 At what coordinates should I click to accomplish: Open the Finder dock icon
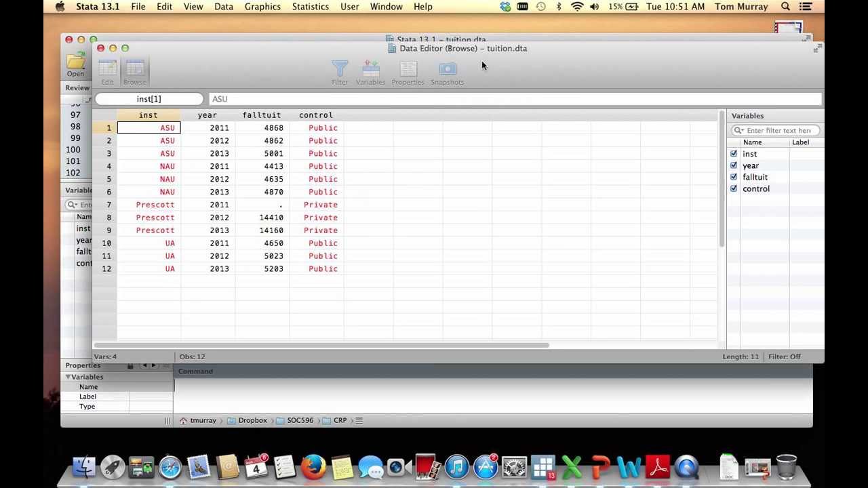click(x=84, y=467)
